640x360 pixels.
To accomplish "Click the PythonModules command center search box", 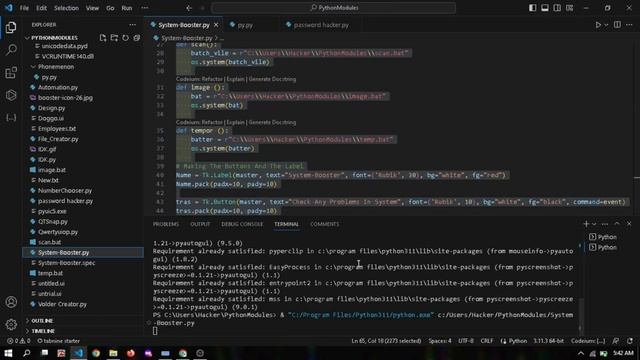I will tap(333, 8).
